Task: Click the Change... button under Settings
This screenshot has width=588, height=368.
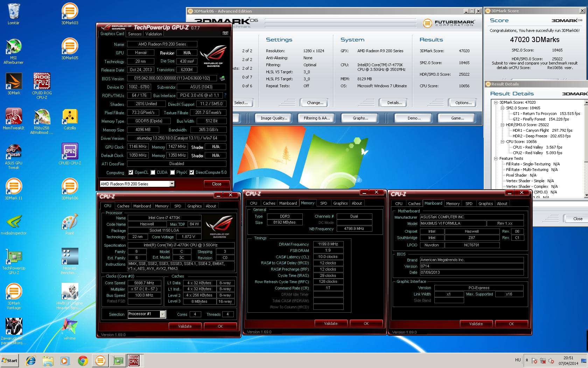Action: pyautogui.click(x=315, y=103)
